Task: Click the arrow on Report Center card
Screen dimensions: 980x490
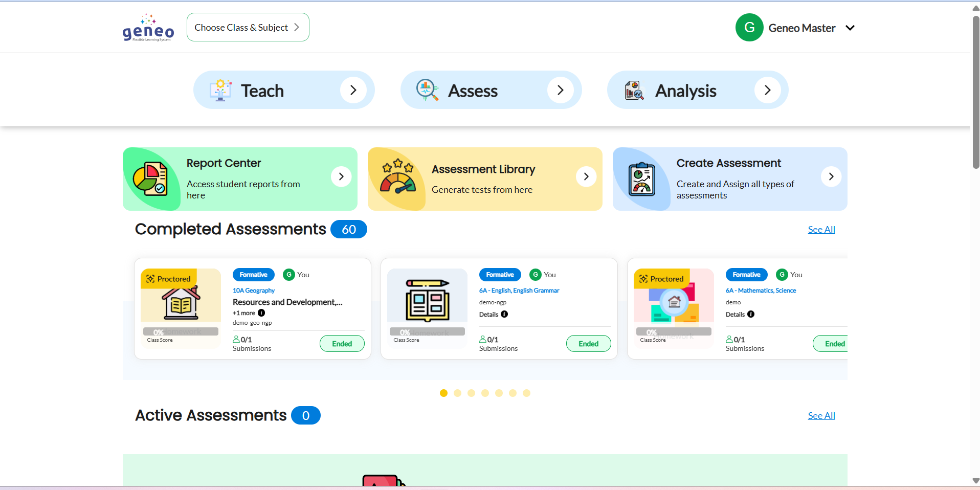Action: click(x=341, y=176)
